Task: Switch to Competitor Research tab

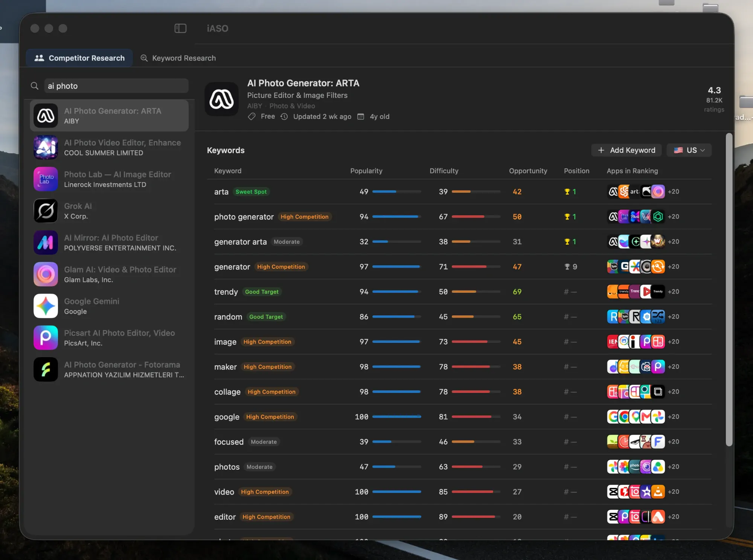Action: point(79,58)
